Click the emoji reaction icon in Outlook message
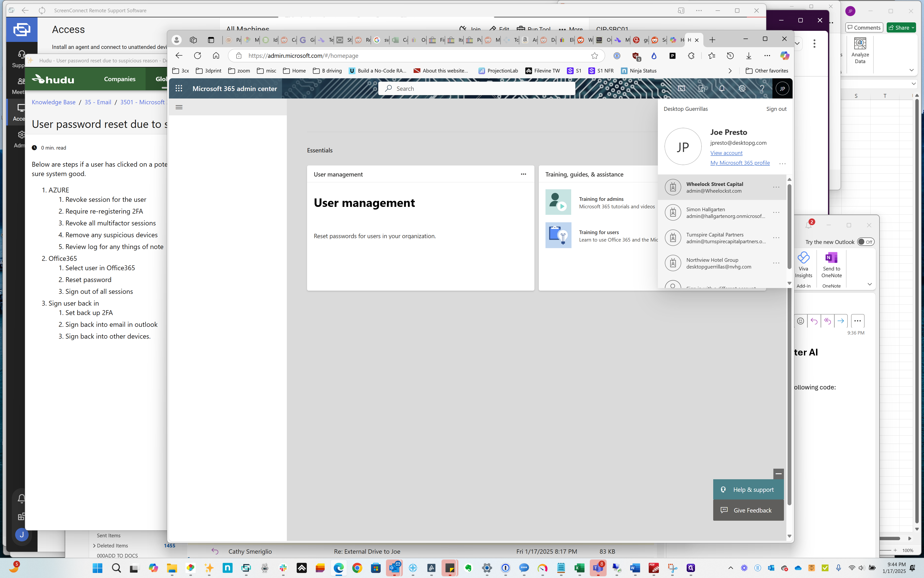 (x=800, y=321)
